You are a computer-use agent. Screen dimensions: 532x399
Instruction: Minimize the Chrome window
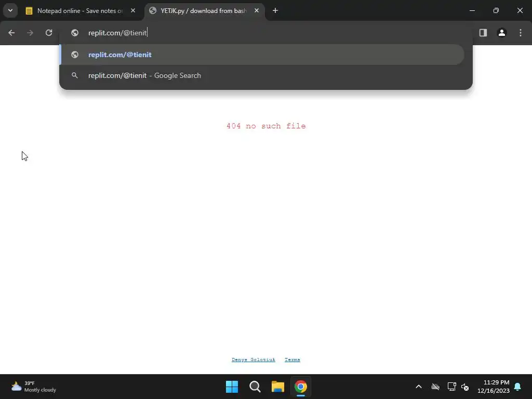click(x=472, y=10)
